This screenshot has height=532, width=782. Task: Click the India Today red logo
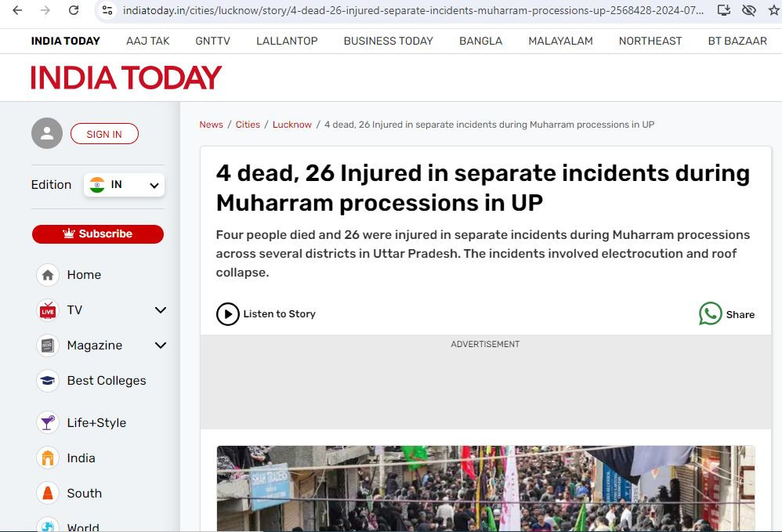click(125, 78)
